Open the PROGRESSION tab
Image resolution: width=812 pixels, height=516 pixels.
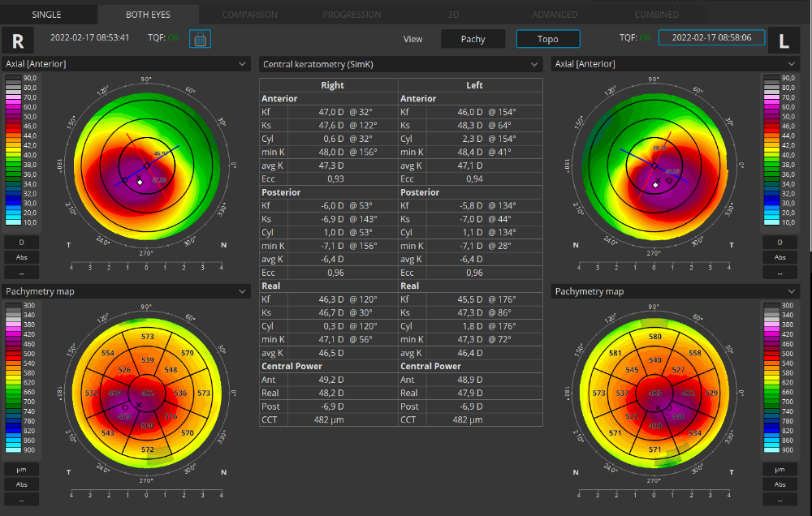click(352, 15)
